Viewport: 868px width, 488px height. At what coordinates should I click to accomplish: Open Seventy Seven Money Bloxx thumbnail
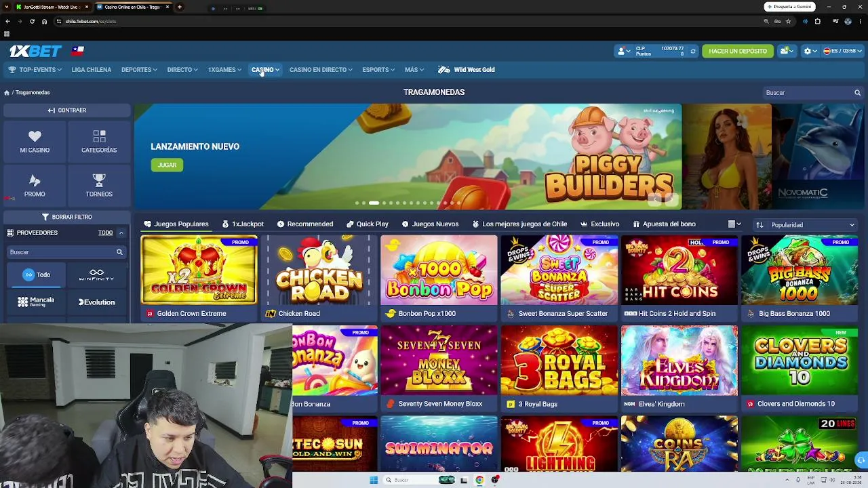coord(439,361)
